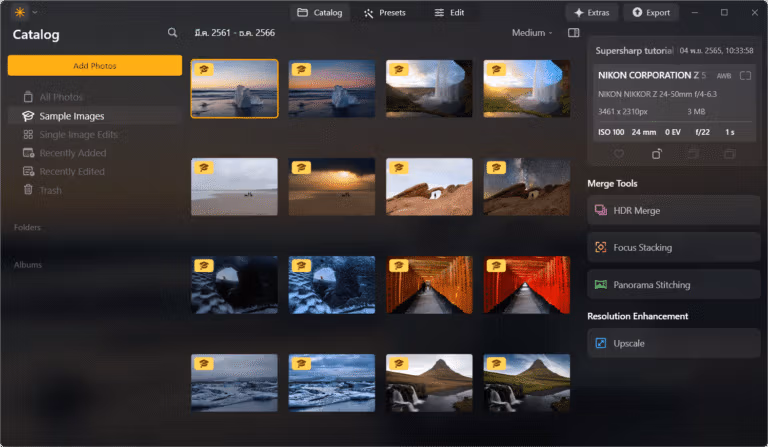Click the rotate image icon under photo info
This screenshot has width=768, height=447.
coord(657,154)
